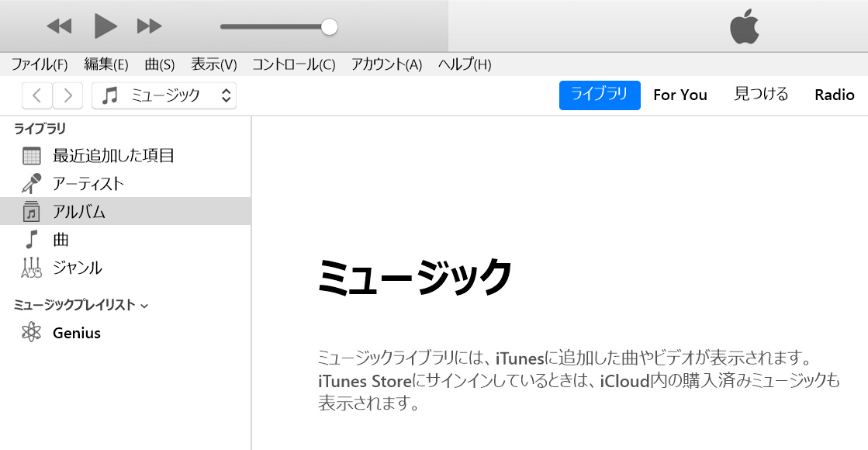Click the Genius atom icon
Viewport: 868px width, 450px height.
point(32,333)
